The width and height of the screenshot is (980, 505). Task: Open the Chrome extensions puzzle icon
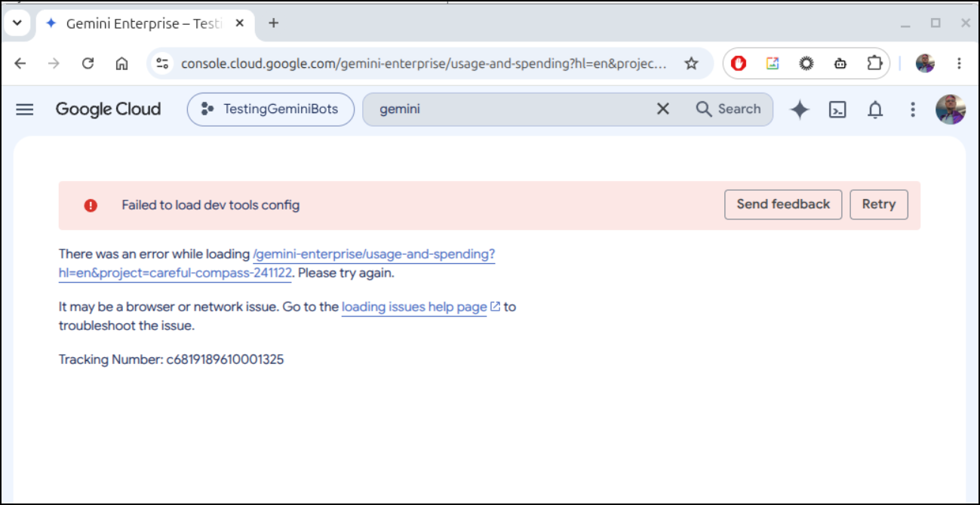(874, 63)
